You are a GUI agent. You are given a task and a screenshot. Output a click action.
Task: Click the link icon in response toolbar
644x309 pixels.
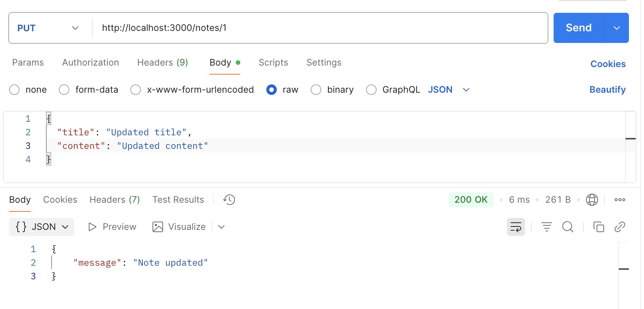tap(620, 227)
